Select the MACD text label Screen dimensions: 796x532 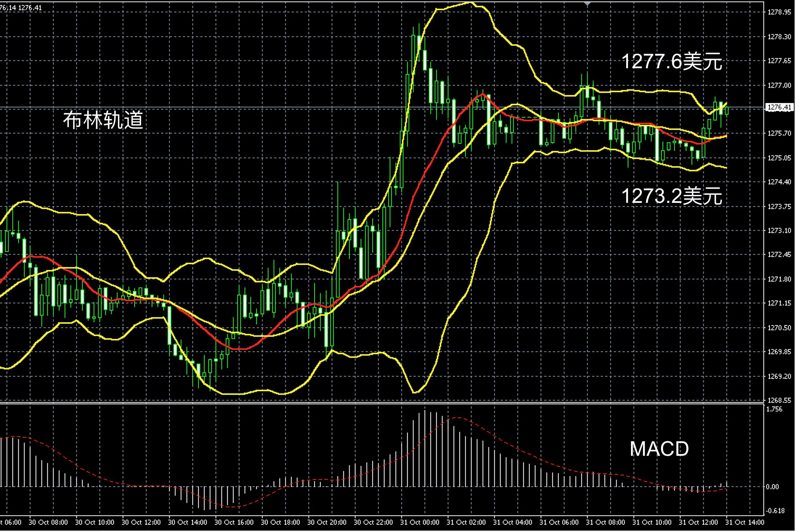[x=659, y=449]
